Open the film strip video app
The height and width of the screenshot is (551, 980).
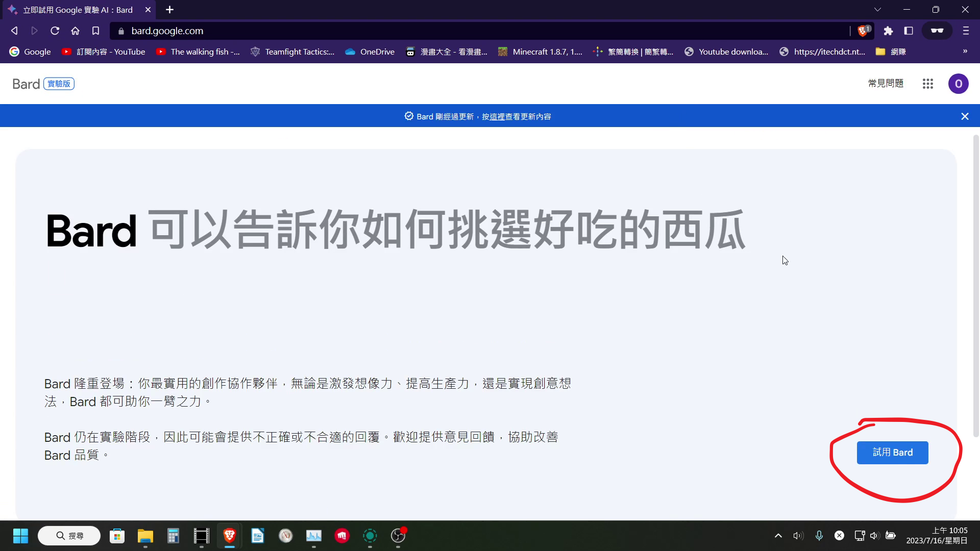[201, 536]
